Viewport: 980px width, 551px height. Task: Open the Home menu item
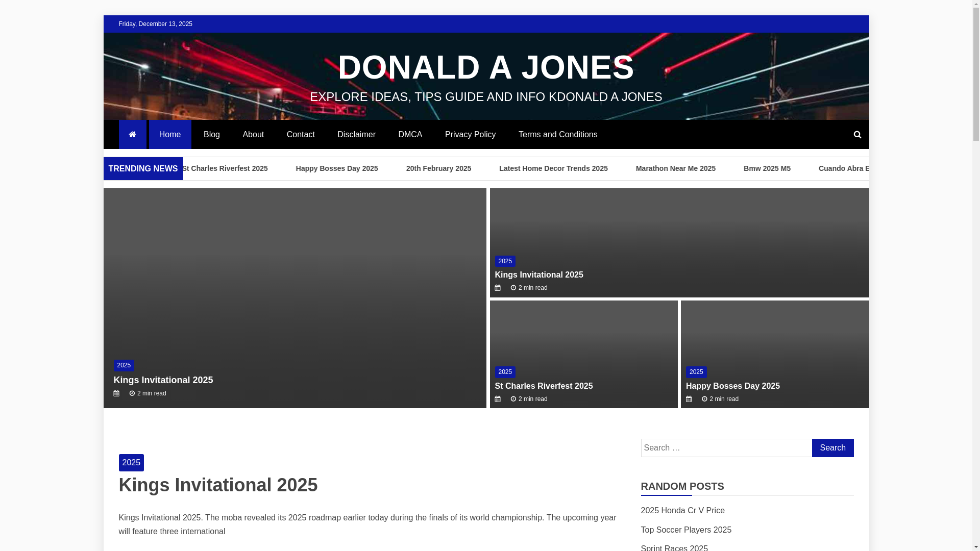tap(170, 135)
